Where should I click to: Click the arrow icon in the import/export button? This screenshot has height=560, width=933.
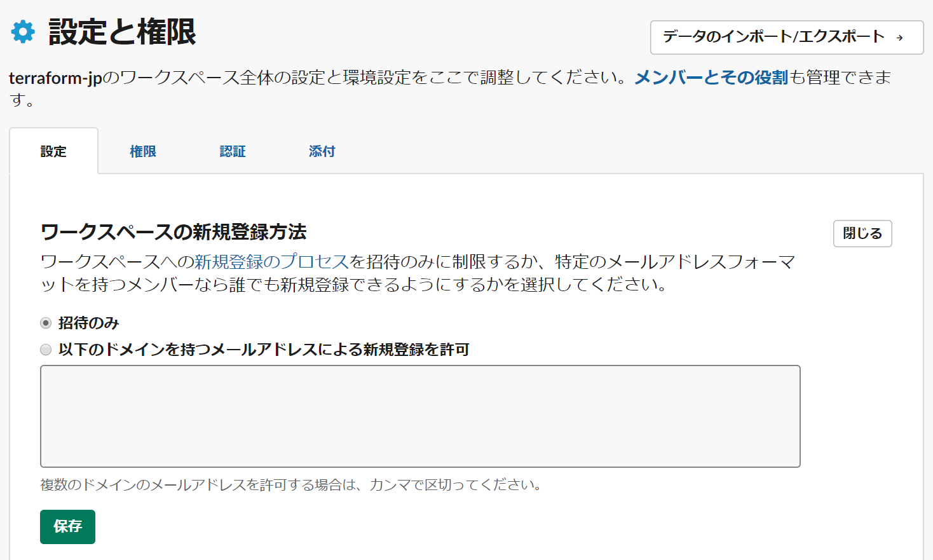click(899, 38)
